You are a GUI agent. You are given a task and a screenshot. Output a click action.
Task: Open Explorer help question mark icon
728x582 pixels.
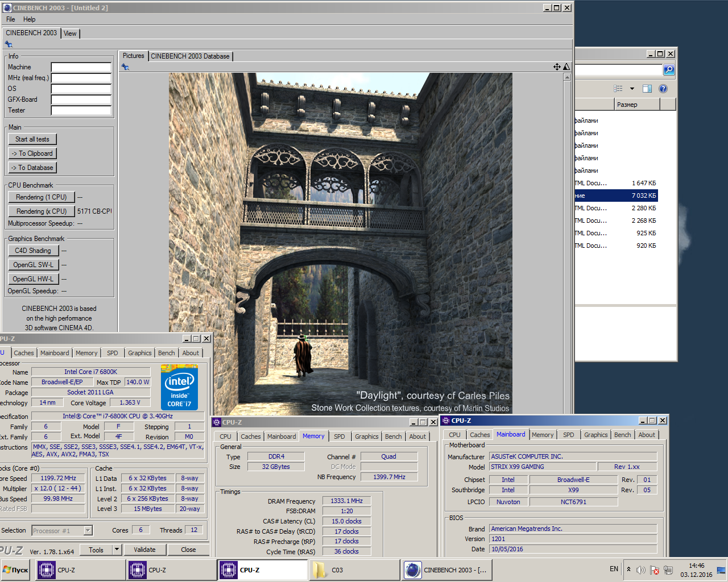click(x=663, y=89)
